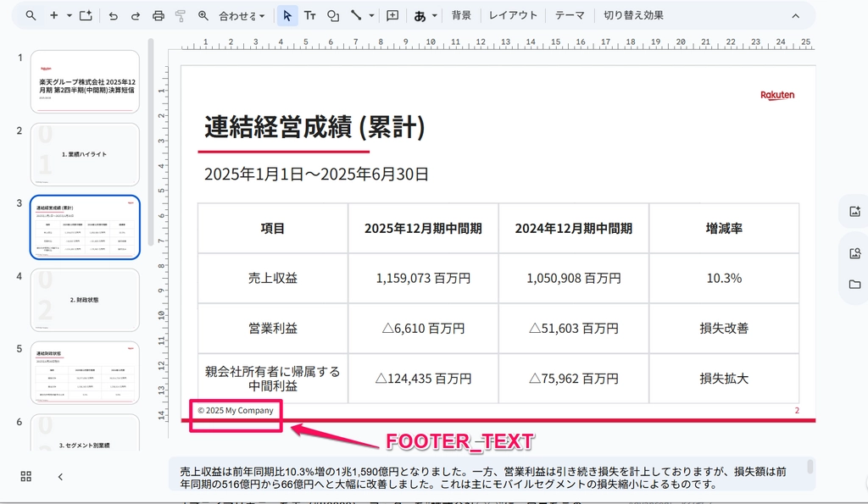868x504 pixels.
Task: Click the filmstrip vertical scrollbar
Action: pyautogui.click(x=151, y=142)
